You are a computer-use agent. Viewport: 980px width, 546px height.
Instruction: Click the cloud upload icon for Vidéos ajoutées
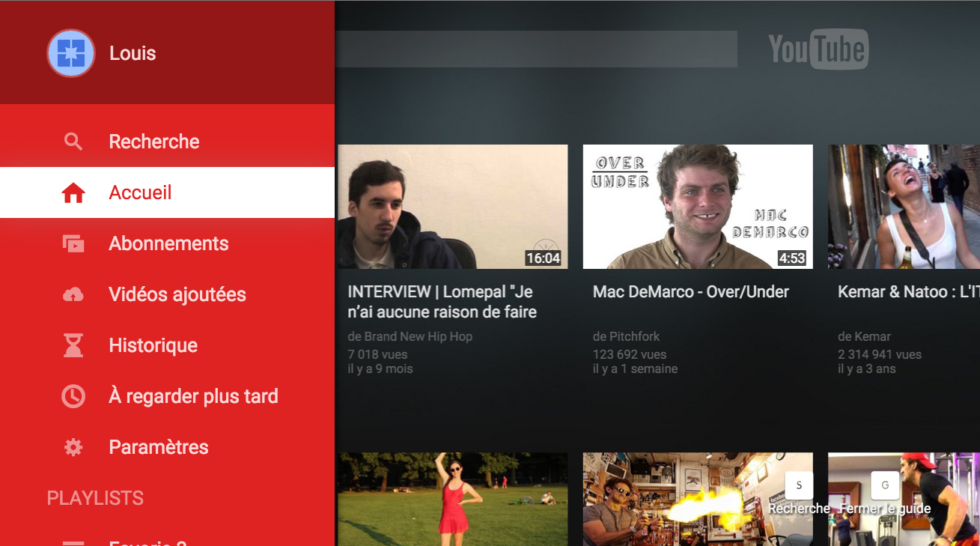(73, 295)
